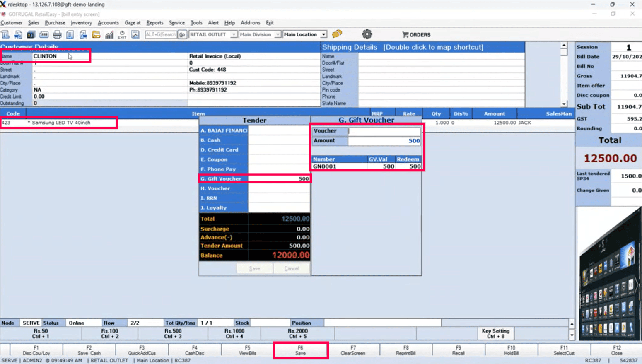Viewport: 642px width, 364px height.
Task: Select the A. BAJAJ FINANCE tender row
Action: (254, 130)
